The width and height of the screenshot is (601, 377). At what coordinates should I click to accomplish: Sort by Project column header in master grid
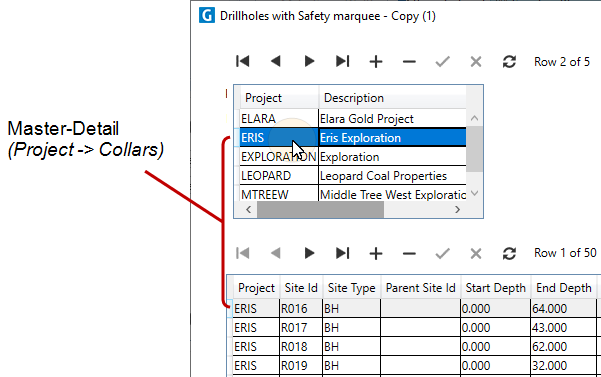[x=279, y=98]
